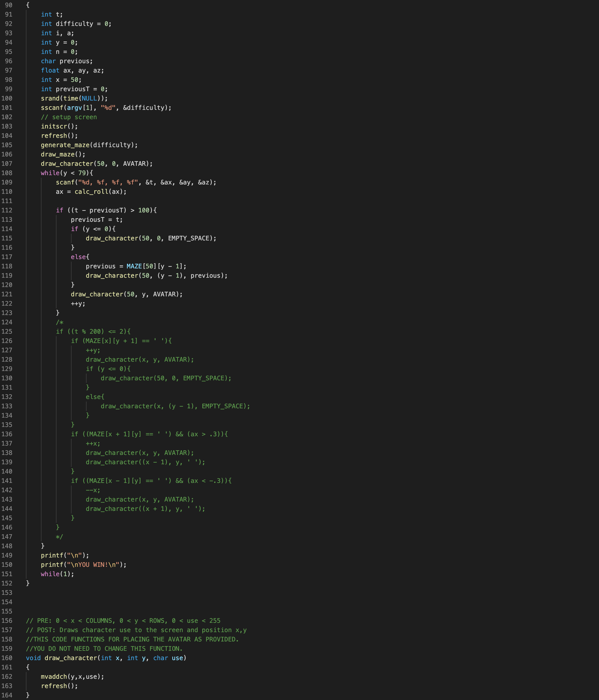Click the 'int t;' declaration
The image size is (599, 700).
(52, 15)
